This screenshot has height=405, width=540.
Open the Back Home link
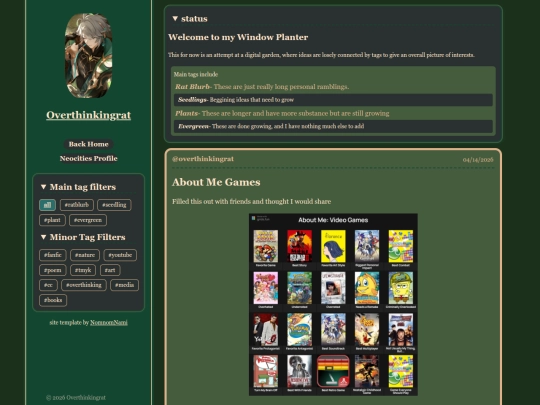point(89,144)
